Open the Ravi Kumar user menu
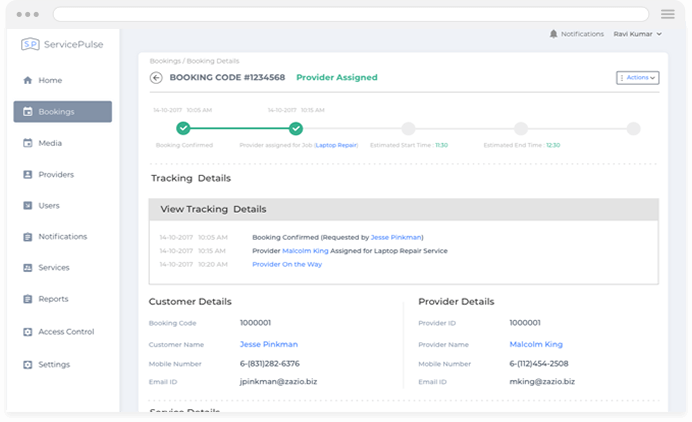 coord(638,34)
